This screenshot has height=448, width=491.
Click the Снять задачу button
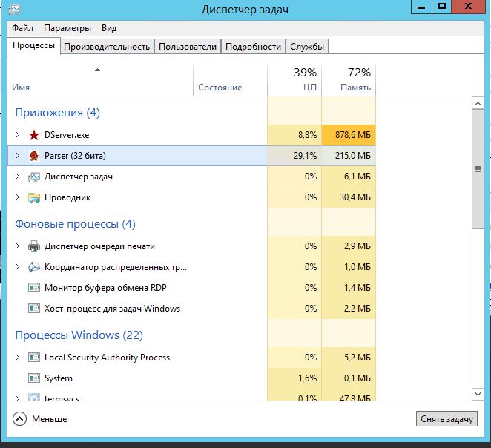(446, 419)
